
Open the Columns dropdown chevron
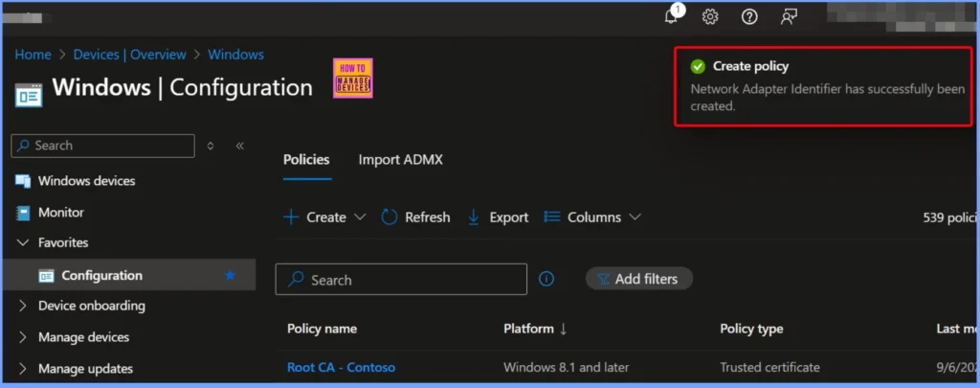point(635,217)
